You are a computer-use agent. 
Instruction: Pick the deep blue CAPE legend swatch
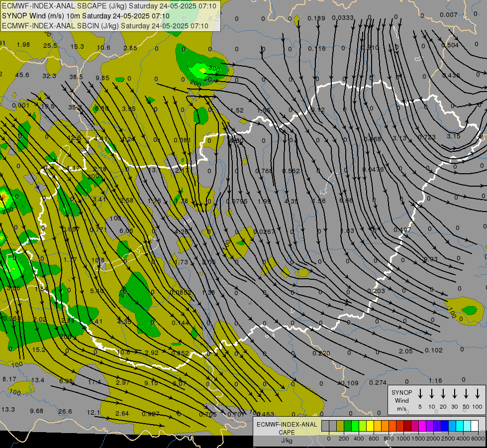point(444,426)
